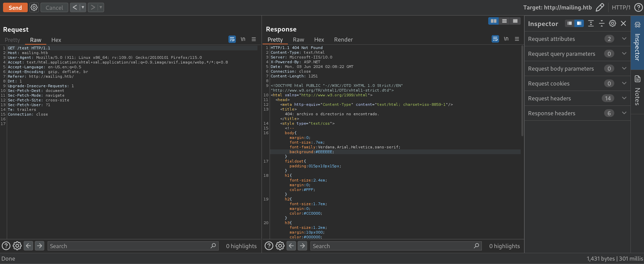This screenshot has width=644, height=264.
Task: Switch Response view to Hex tab
Action: [319, 40]
